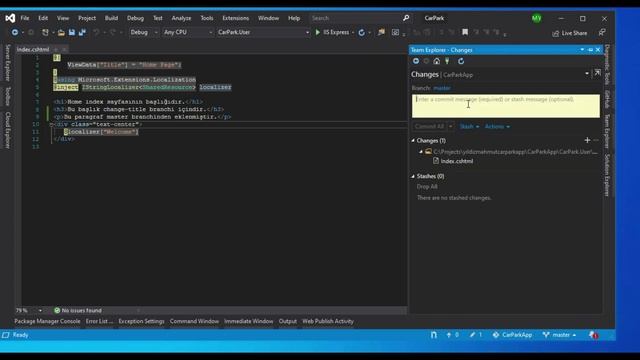Click the Navigate Backward toolbar icon

tap(15, 32)
